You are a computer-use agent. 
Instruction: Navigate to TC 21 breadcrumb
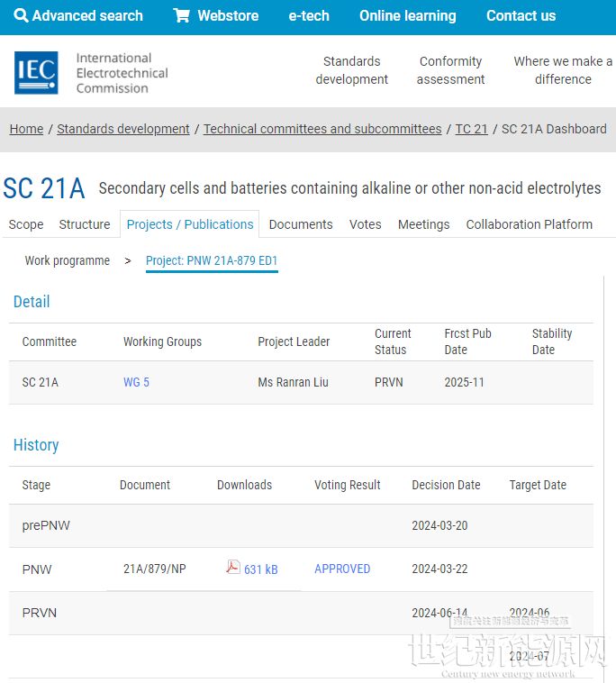coord(471,129)
